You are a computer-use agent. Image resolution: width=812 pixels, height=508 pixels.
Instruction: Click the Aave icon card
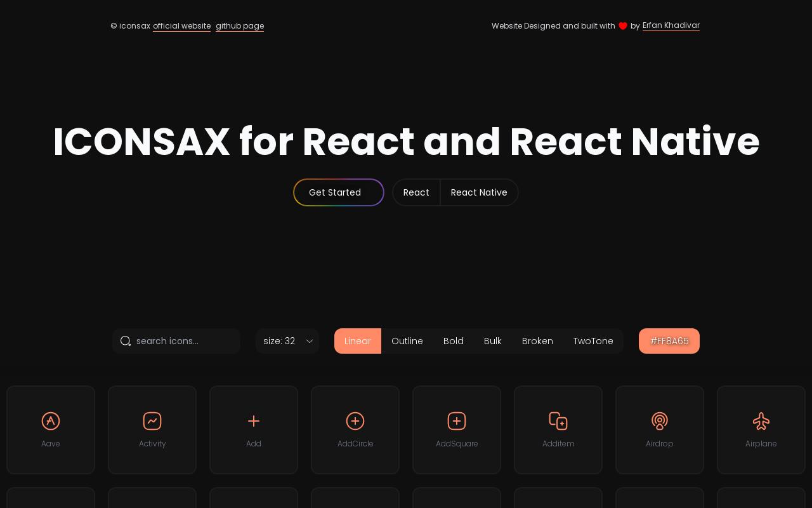click(x=51, y=430)
